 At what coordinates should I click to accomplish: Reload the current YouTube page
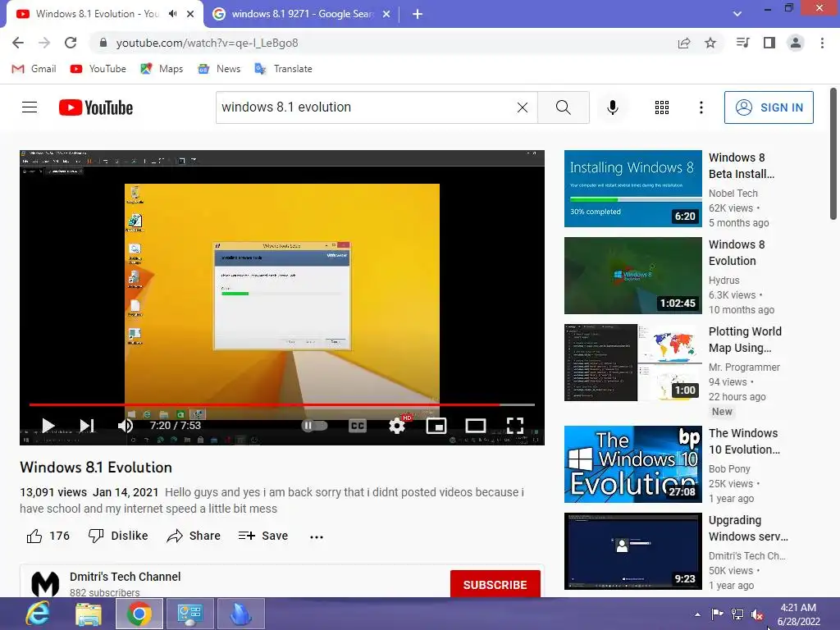(71, 43)
